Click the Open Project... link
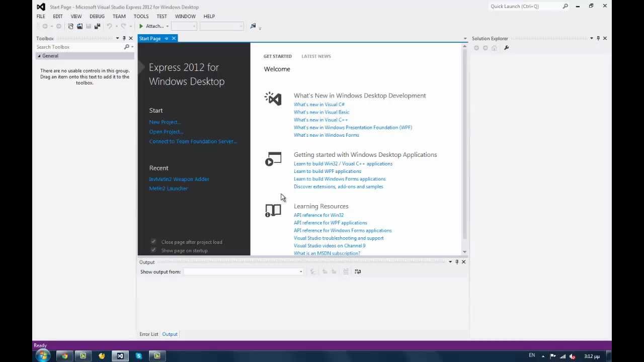The height and width of the screenshot is (362, 644). [166, 132]
